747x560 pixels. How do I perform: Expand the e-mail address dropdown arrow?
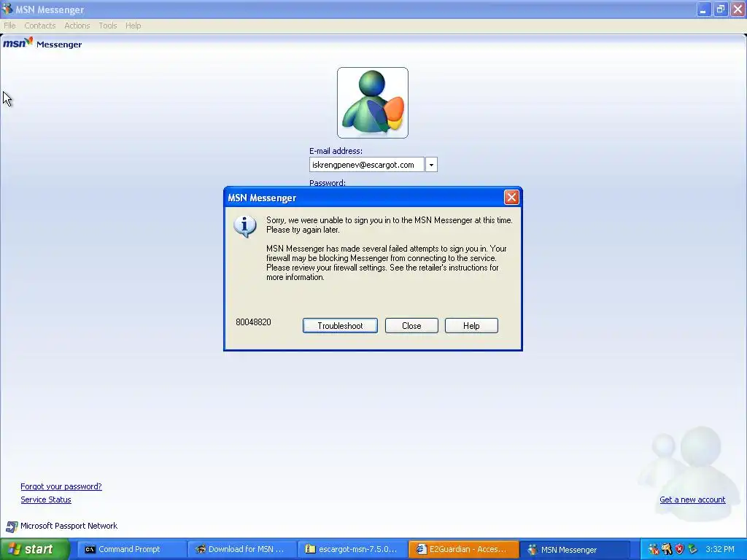431,165
